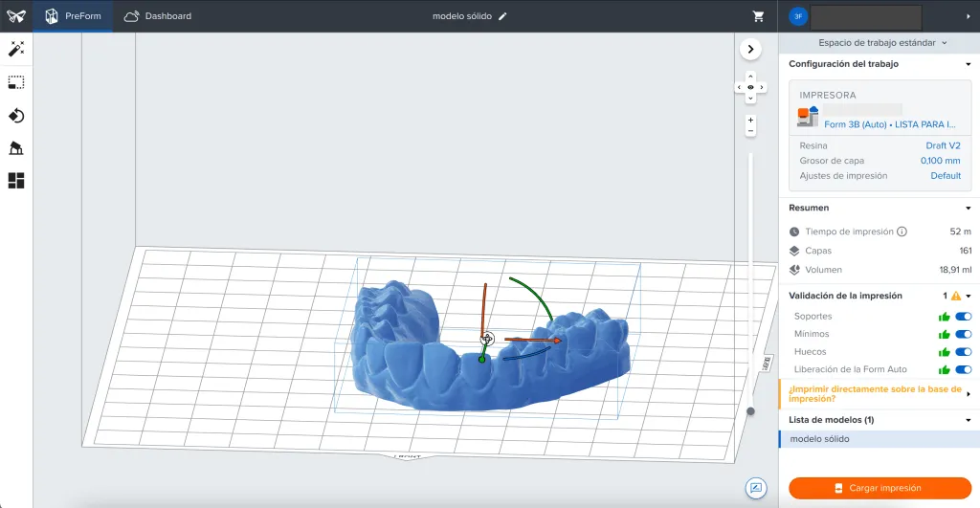Click the vertical layer slider track
The height and width of the screenshot is (508, 980).
(750, 280)
